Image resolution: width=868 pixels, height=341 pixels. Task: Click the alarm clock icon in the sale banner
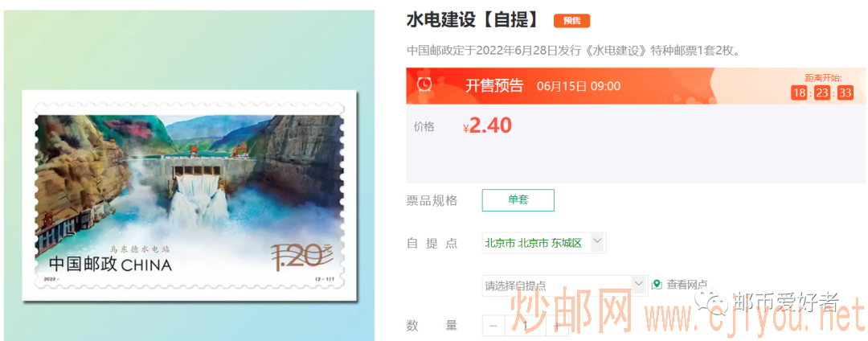pos(425,84)
